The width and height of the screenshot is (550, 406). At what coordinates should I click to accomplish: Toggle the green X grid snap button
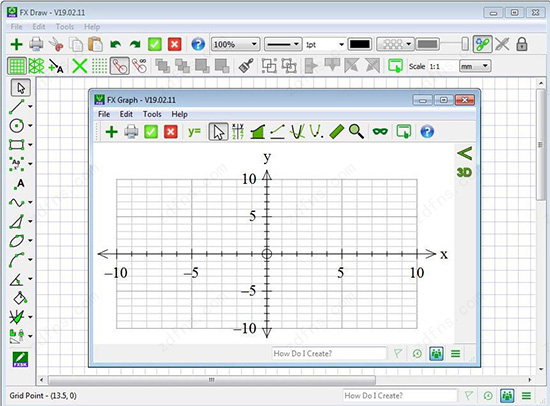tap(79, 66)
